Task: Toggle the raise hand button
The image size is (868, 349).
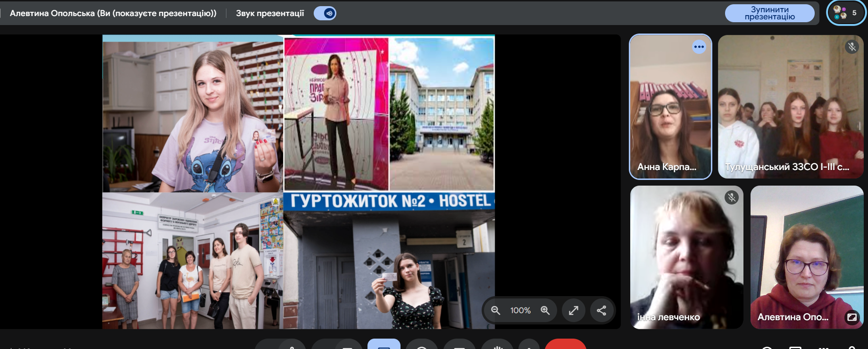Action: [497, 345]
